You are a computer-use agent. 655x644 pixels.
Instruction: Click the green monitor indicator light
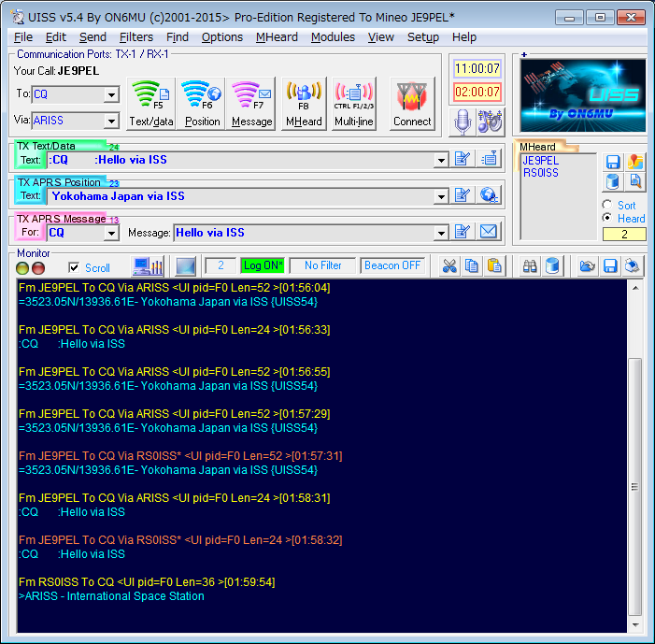tap(22, 268)
